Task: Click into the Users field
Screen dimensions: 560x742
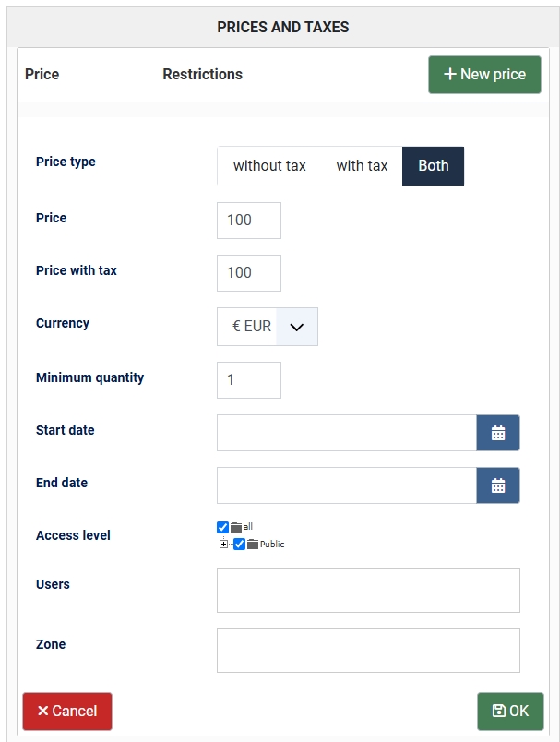Action: pos(368,591)
